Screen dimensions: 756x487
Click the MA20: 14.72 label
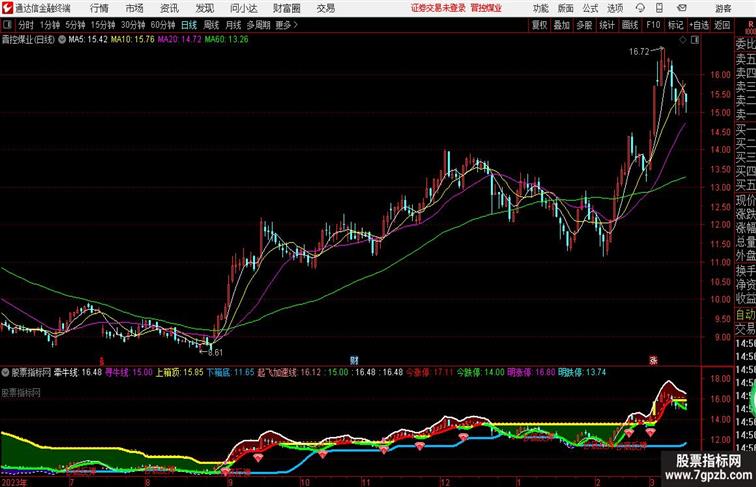tap(179, 40)
